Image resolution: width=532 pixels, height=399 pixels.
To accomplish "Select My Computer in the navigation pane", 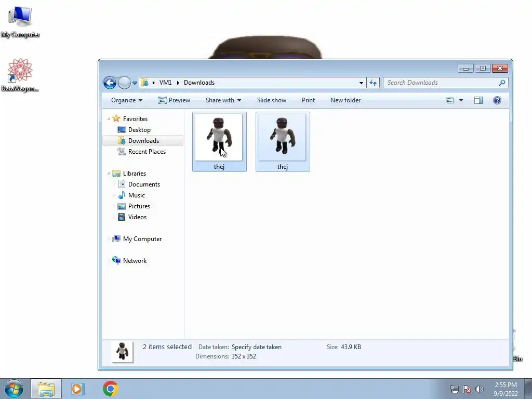I will tap(142, 239).
